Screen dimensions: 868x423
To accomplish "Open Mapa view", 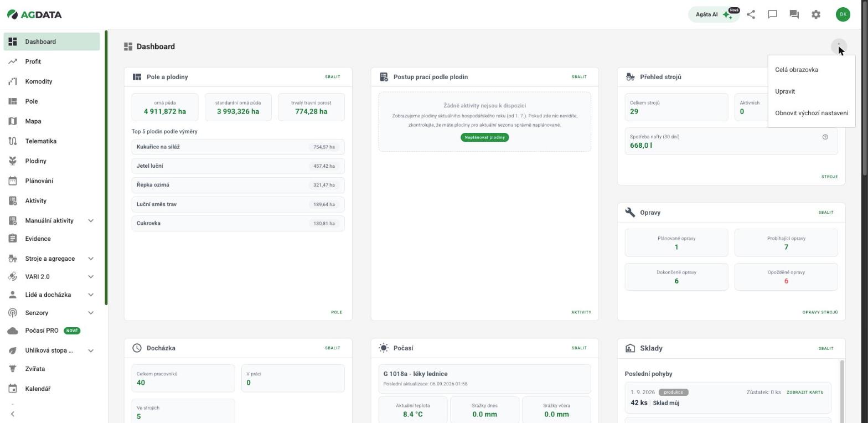I will point(51,121).
